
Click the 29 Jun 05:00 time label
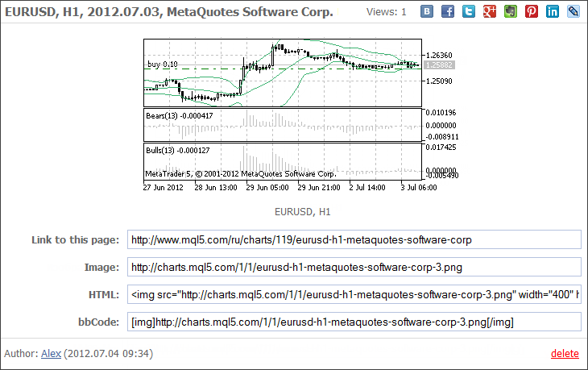267,187
